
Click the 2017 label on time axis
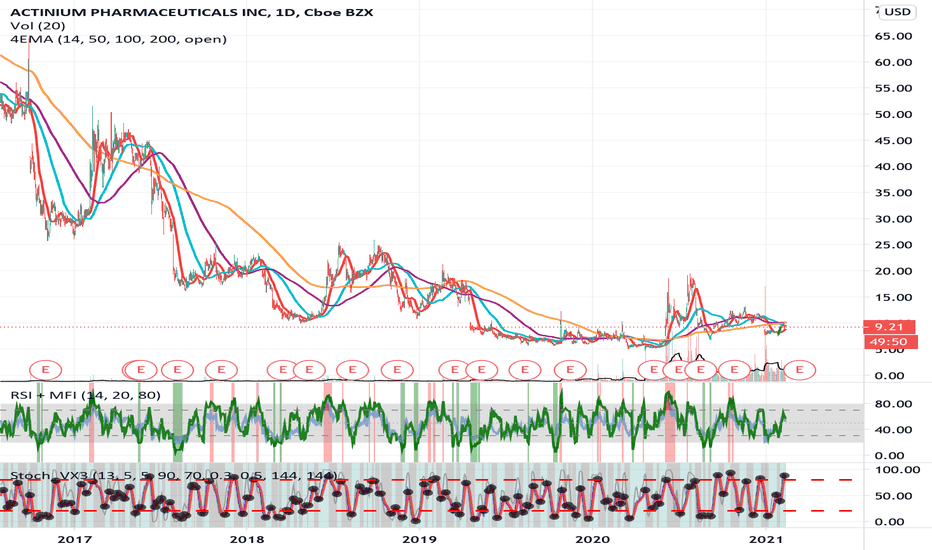coord(74,539)
